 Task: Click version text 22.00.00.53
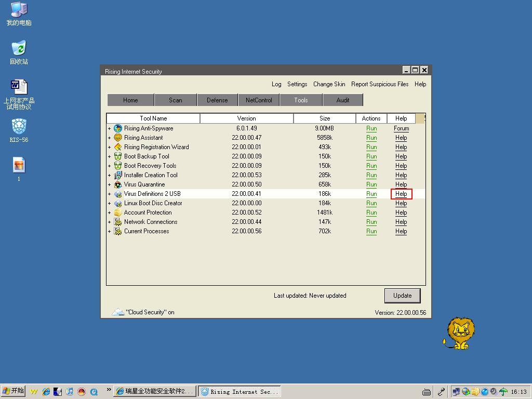point(247,175)
